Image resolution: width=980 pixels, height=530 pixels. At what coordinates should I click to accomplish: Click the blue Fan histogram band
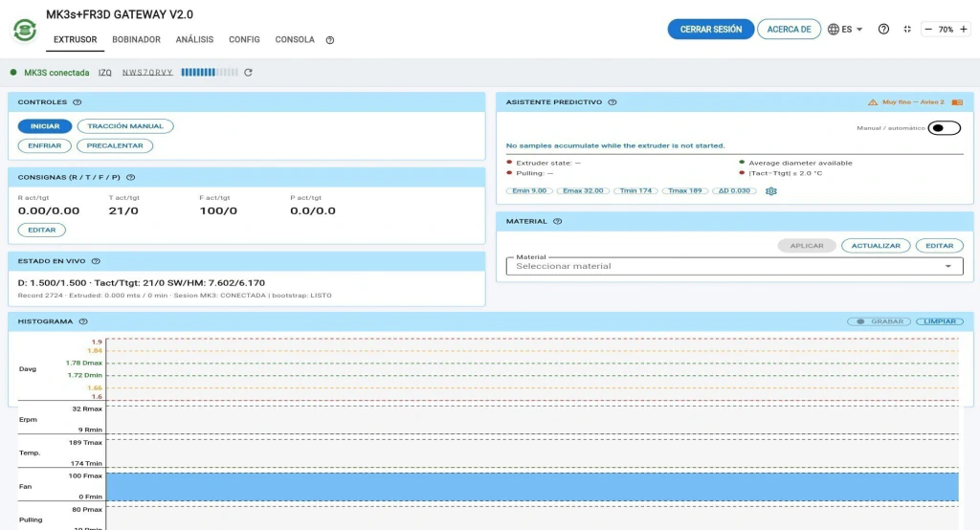point(532,487)
